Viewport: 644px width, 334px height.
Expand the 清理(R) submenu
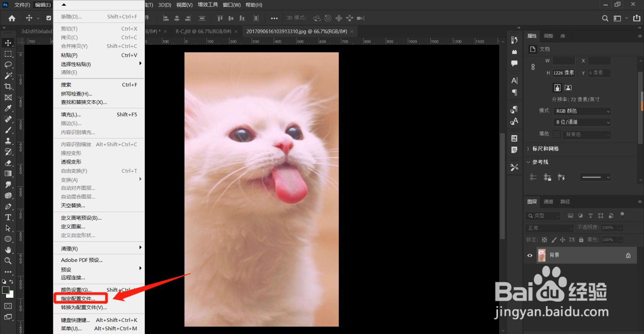(99, 249)
